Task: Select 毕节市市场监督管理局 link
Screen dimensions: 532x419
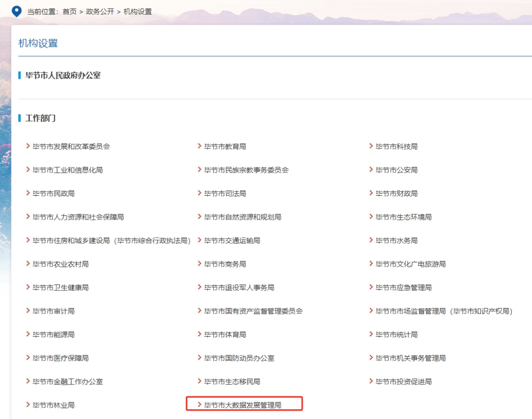Action: point(444,311)
